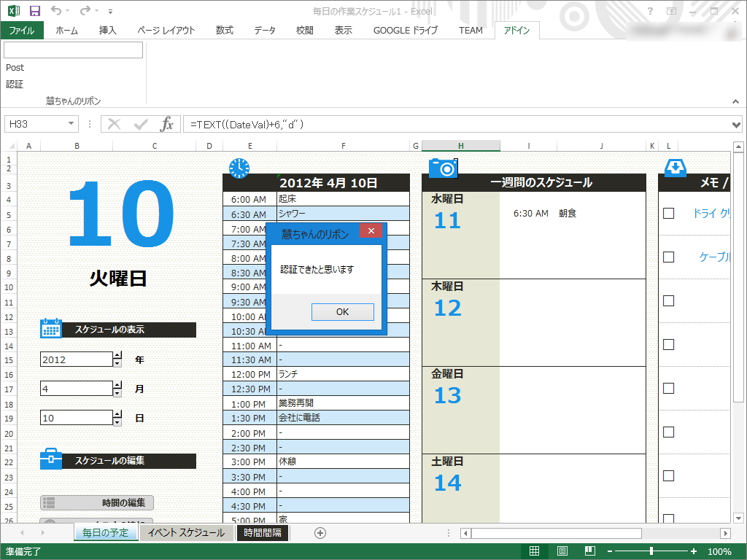This screenshot has width=747, height=560.
Task: Click the formula bar confirm checkmark icon
Action: pyautogui.click(x=141, y=124)
